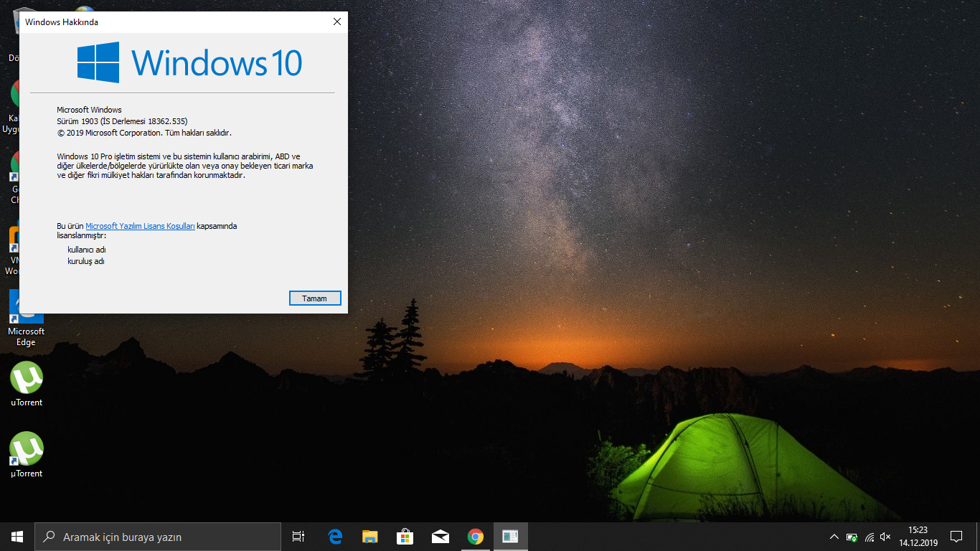The width and height of the screenshot is (980, 551).
Task: Click the Show desktop strip at the taskbar's end
Action: 977,537
